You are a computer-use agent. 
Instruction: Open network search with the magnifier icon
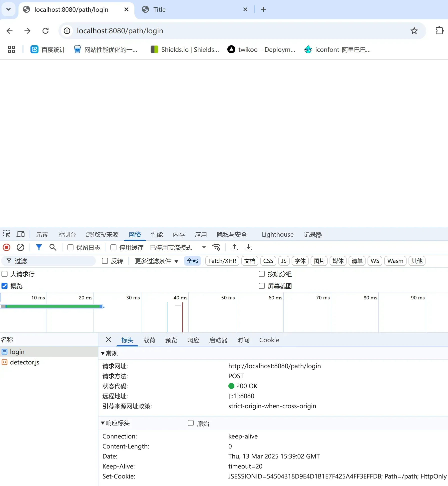[53, 247]
